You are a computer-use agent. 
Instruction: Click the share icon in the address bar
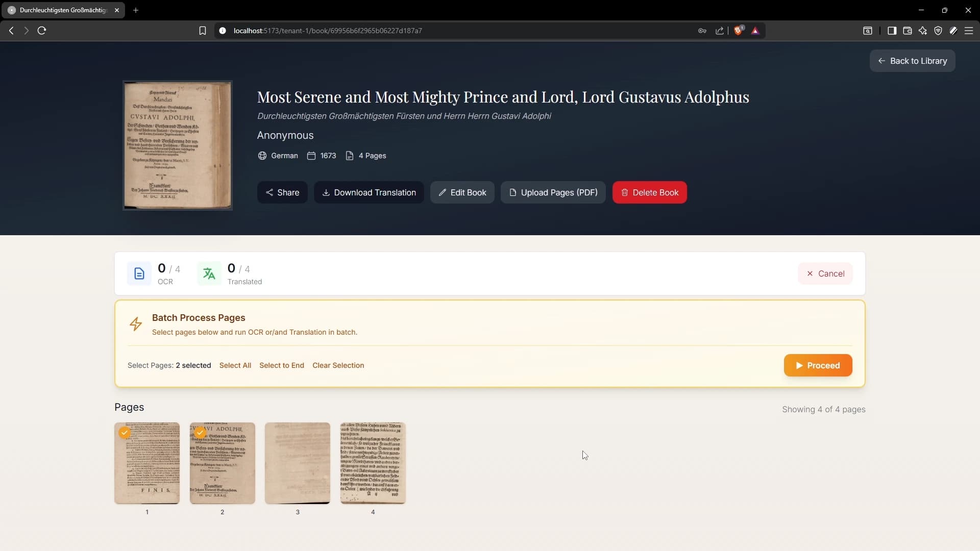720,31
